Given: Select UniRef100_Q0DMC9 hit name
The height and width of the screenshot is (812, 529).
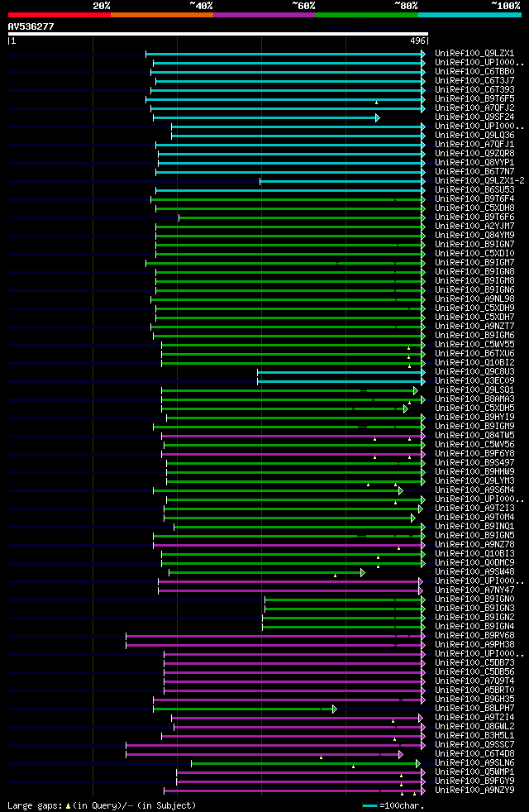Looking at the screenshot, I should [x=474, y=563].
